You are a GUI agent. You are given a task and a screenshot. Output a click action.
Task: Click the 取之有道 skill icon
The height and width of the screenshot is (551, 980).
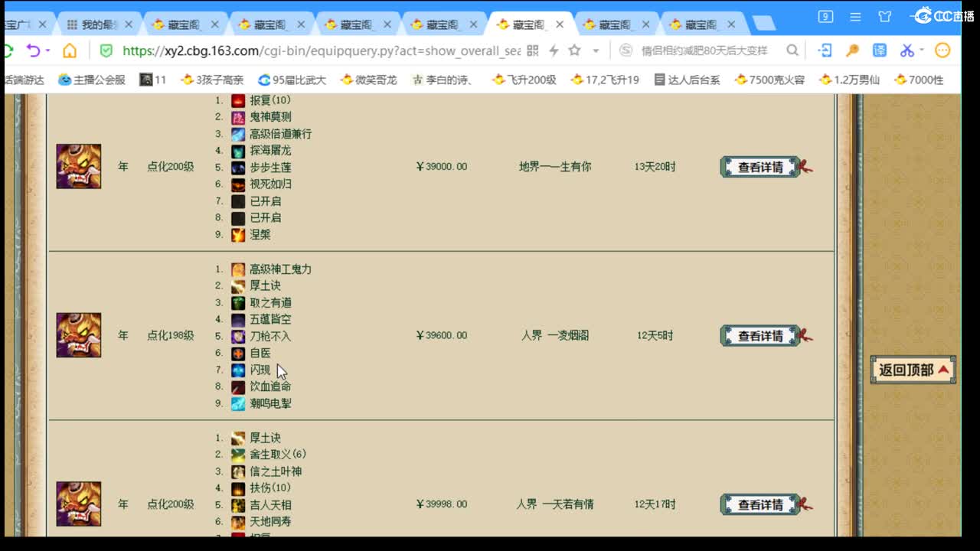tap(238, 303)
